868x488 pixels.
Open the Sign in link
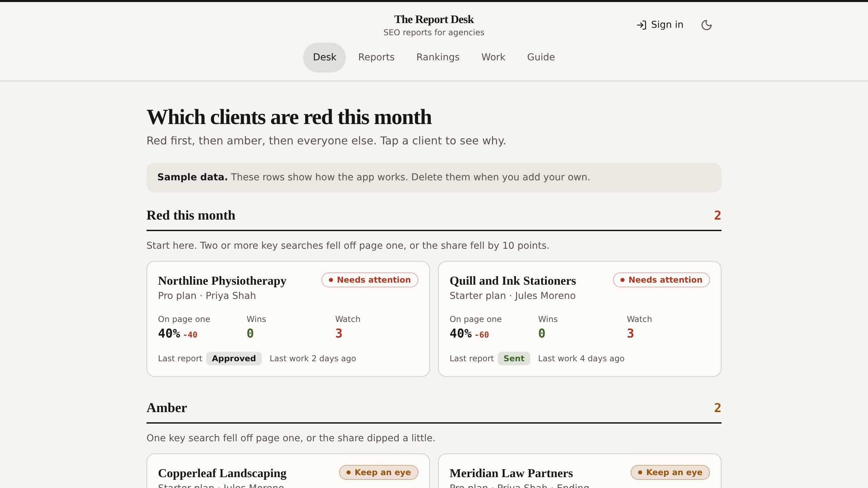[660, 25]
